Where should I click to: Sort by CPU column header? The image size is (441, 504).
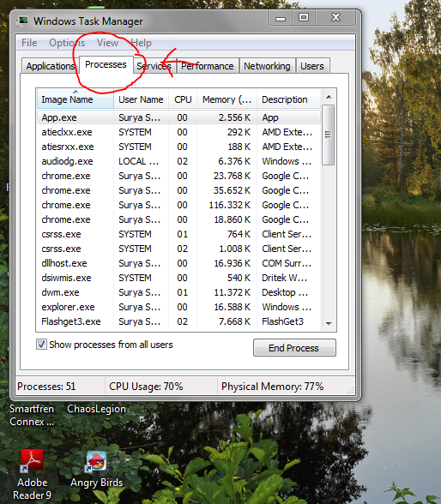(x=183, y=99)
